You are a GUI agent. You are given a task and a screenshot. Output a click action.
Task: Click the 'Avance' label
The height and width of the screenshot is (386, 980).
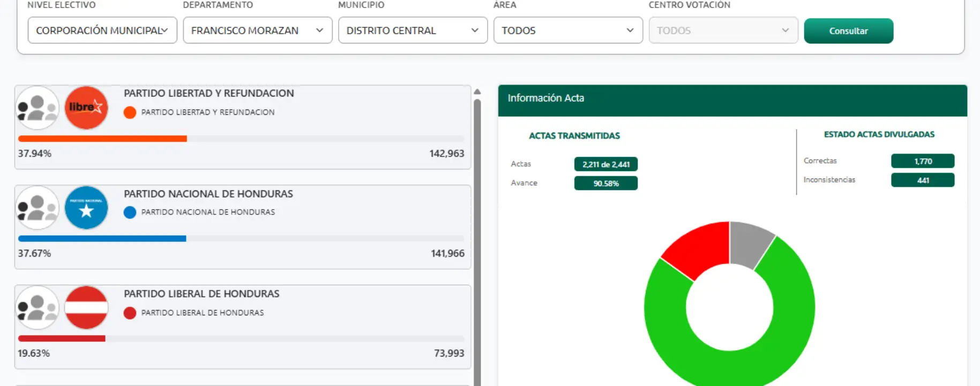tap(524, 183)
